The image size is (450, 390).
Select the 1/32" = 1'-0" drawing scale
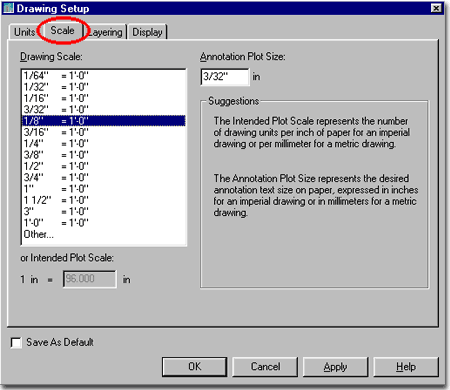click(103, 87)
